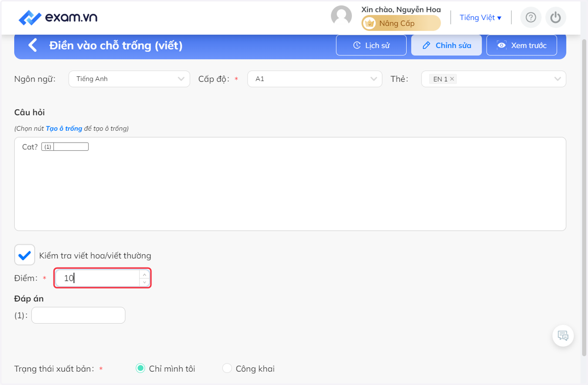
Task: Click the Xin chào, Nguyễn Hoa greeting
Action: [x=401, y=9]
